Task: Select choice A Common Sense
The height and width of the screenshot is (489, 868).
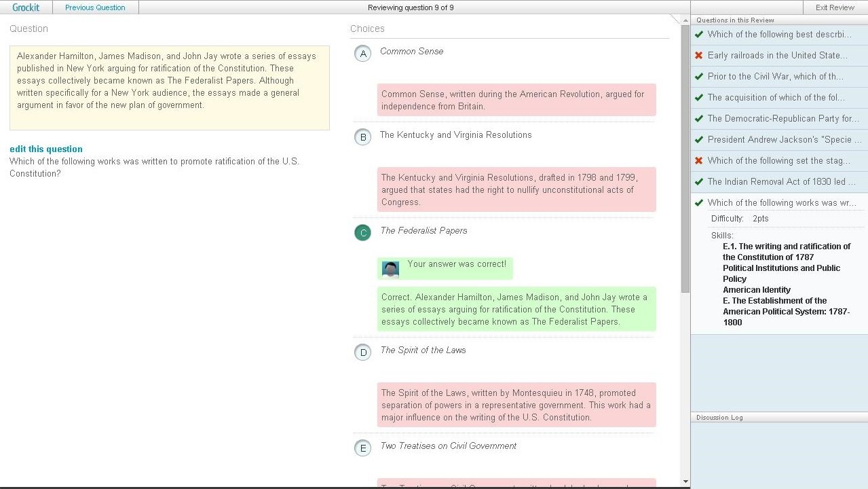Action: point(363,54)
